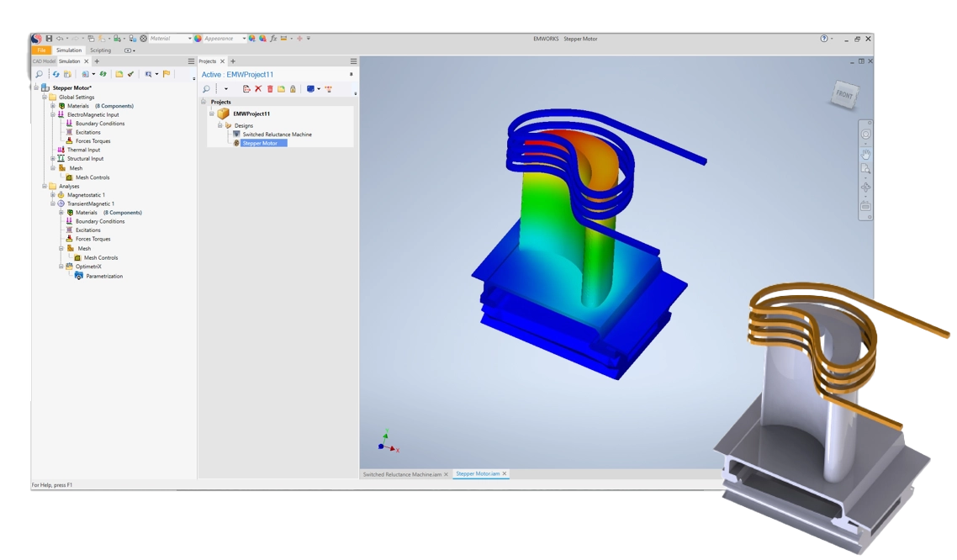Collapse the EMWProject11 project node
This screenshot has width=957, height=560.
click(212, 114)
